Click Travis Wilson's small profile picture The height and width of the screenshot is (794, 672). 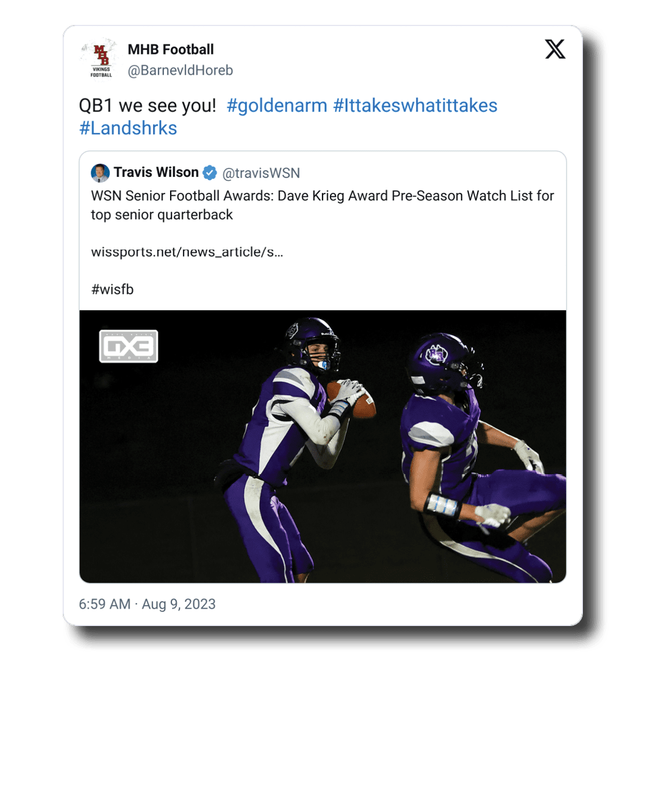(x=100, y=173)
